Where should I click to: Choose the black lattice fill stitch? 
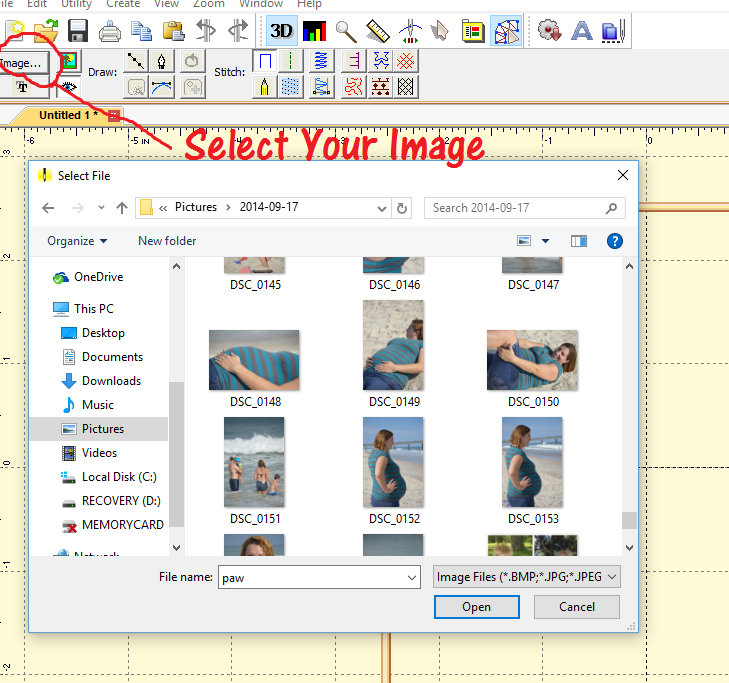pyautogui.click(x=405, y=86)
